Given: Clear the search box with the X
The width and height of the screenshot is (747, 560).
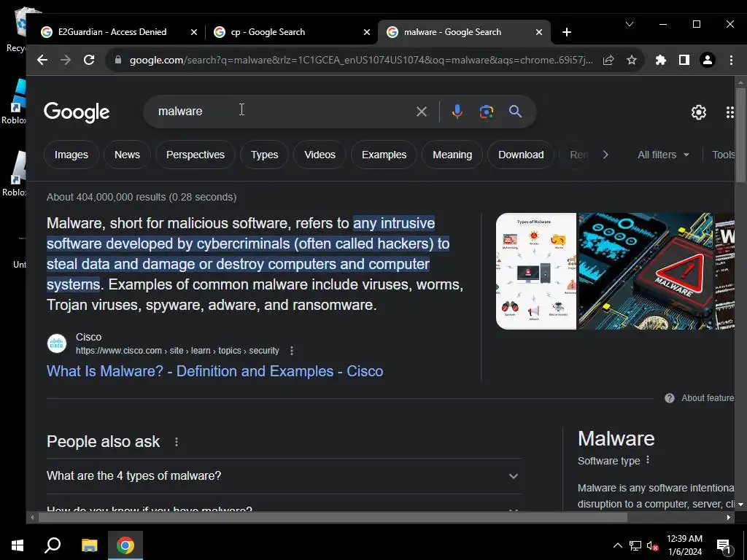Looking at the screenshot, I should click(x=422, y=112).
